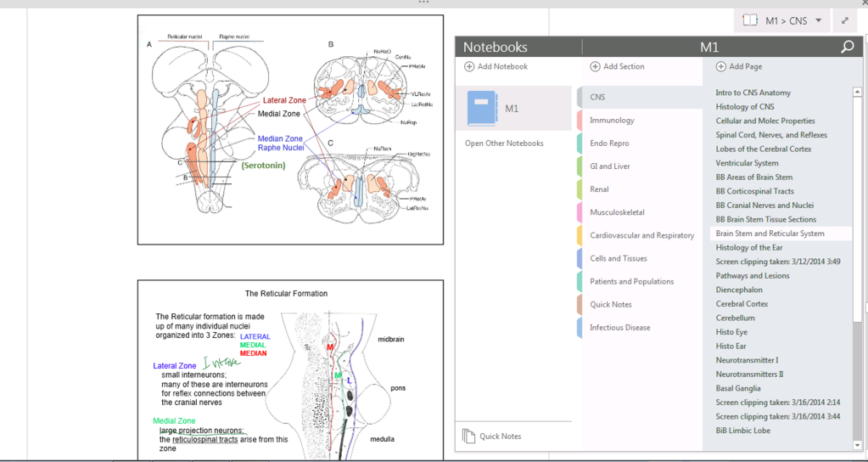Click the search magnifier icon in notebook pane
The image size is (868, 462).
[x=847, y=48]
